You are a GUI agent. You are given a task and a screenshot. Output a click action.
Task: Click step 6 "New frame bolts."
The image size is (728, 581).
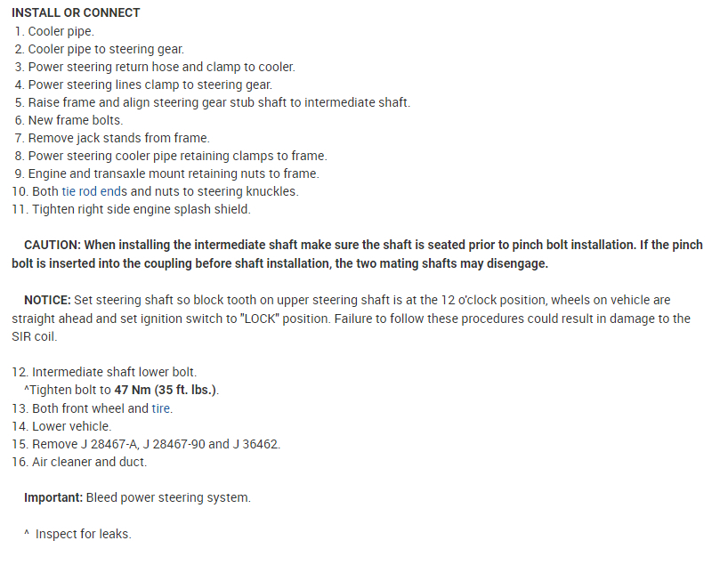pos(76,120)
